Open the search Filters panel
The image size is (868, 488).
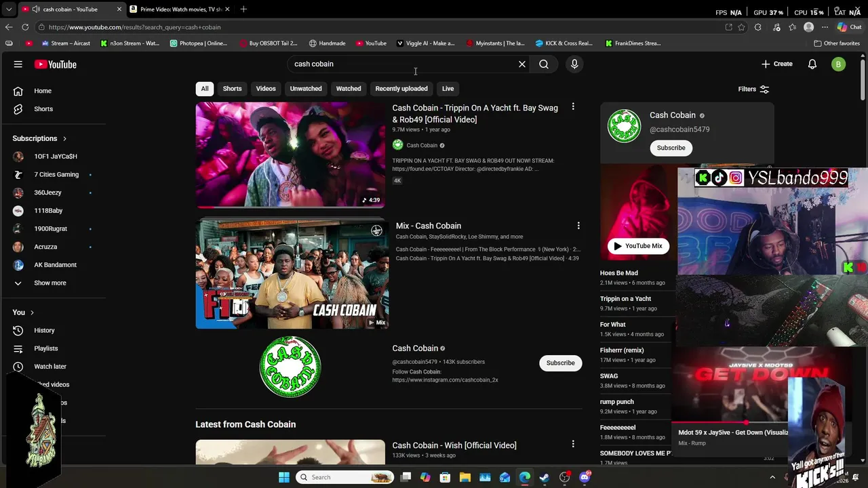pyautogui.click(x=753, y=89)
